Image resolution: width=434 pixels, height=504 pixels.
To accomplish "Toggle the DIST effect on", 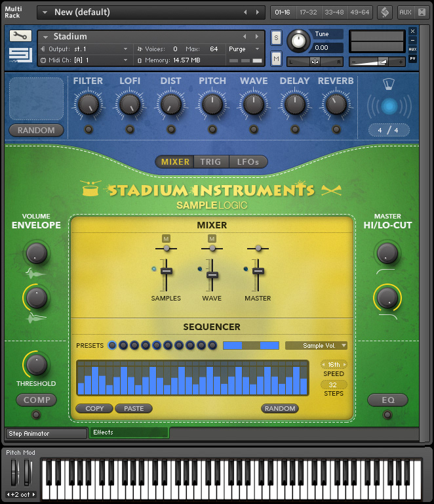I will pos(171,129).
